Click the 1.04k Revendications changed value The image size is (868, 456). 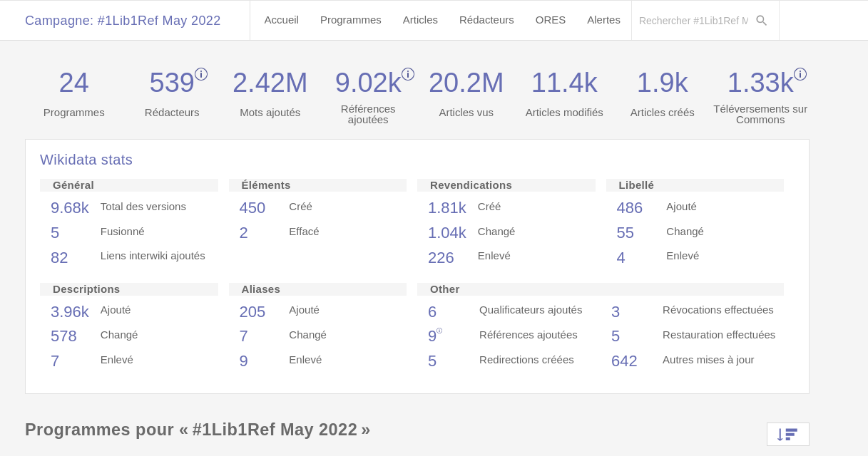pyautogui.click(x=447, y=233)
